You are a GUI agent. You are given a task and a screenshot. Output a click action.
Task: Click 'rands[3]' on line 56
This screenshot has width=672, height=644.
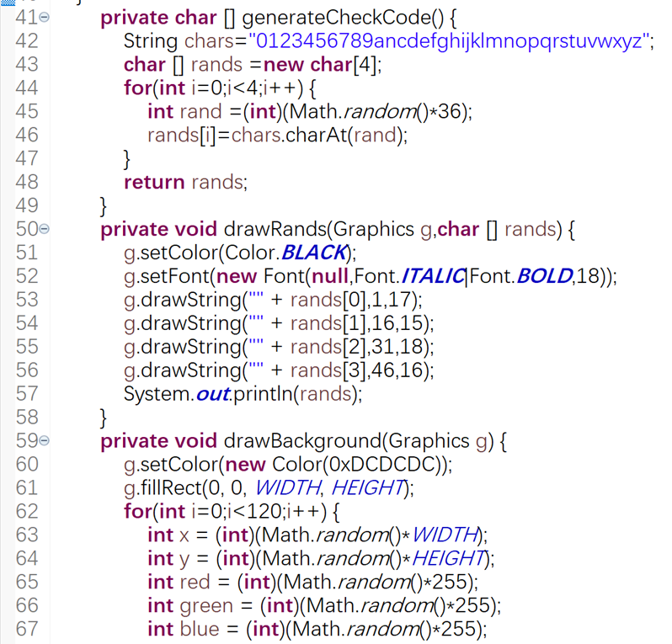tap(328, 370)
